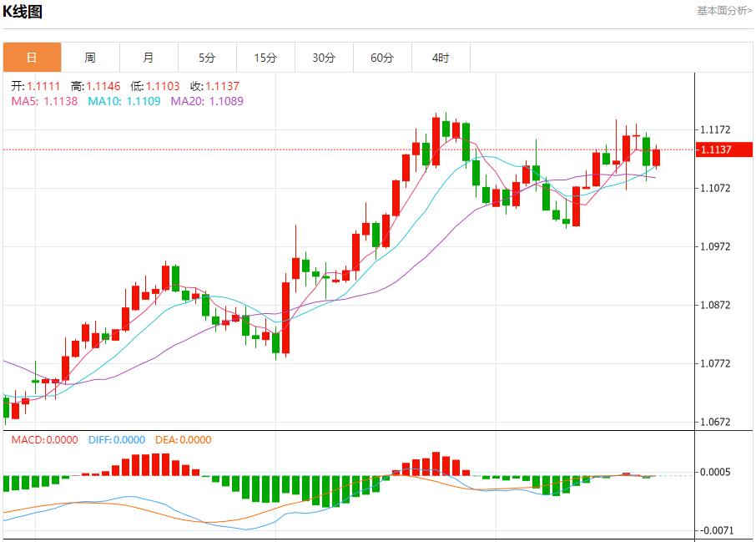Click the 高 high price readout
This screenshot has width=756, height=542.
pyautogui.click(x=96, y=86)
